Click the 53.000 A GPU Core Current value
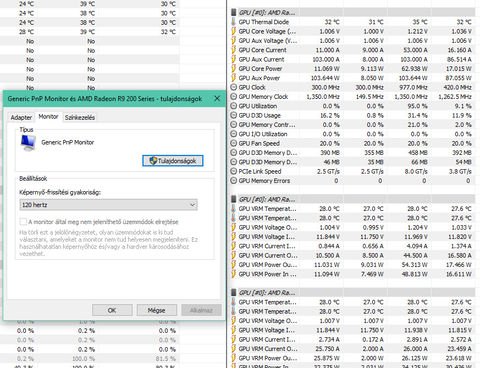This screenshot has height=368, width=480. (413, 50)
